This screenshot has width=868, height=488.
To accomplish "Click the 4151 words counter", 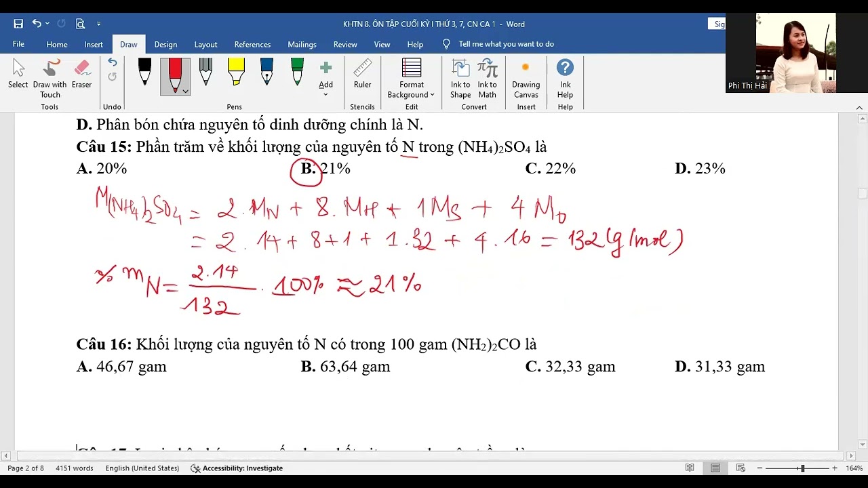I will (x=74, y=468).
